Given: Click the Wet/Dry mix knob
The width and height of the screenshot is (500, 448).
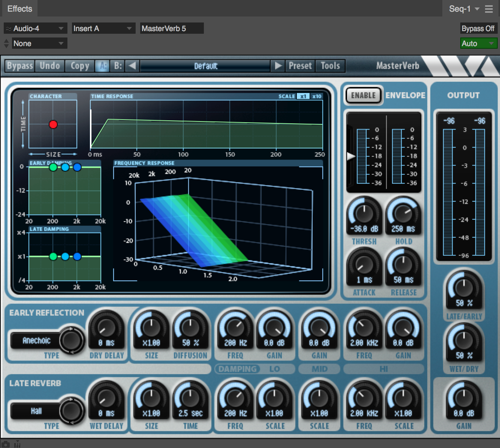Looking at the screenshot, I should [x=464, y=341].
